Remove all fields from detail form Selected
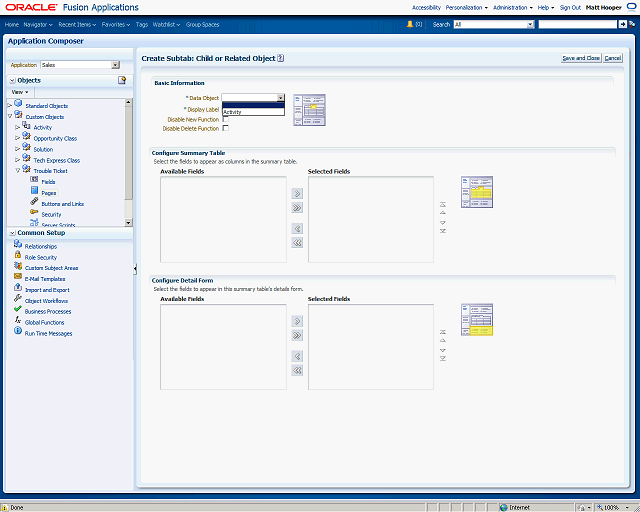The width and height of the screenshot is (640, 512). coord(297,371)
